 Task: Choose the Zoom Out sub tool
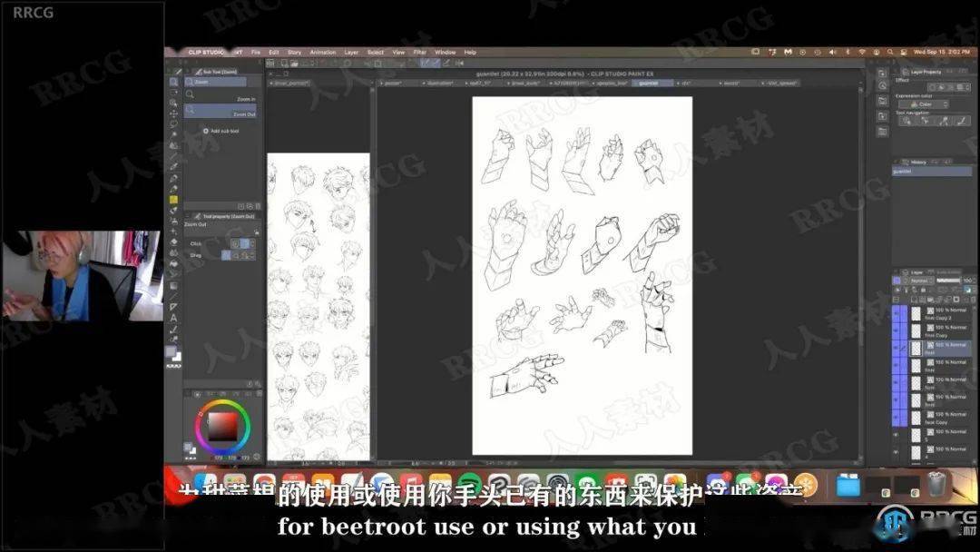point(220,112)
